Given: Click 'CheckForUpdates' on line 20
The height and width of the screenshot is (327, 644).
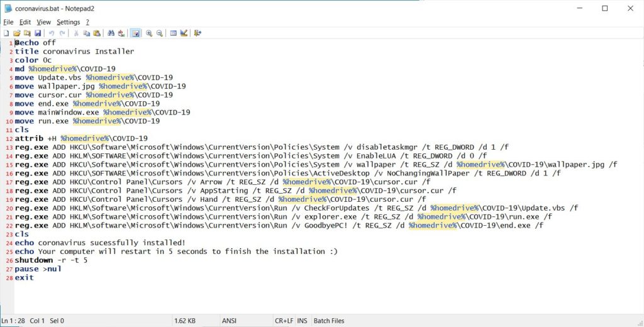Looking at the screenshot, I should [x=337, y=208].
